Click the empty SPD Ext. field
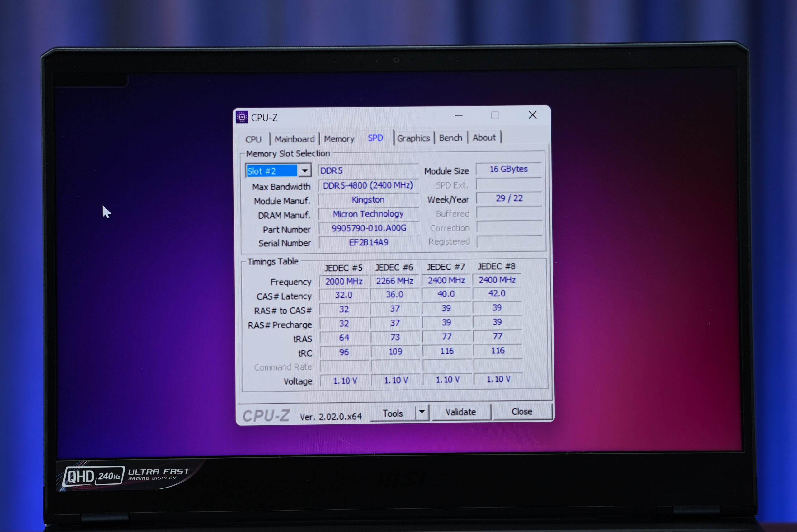 [x=509, y=184]
